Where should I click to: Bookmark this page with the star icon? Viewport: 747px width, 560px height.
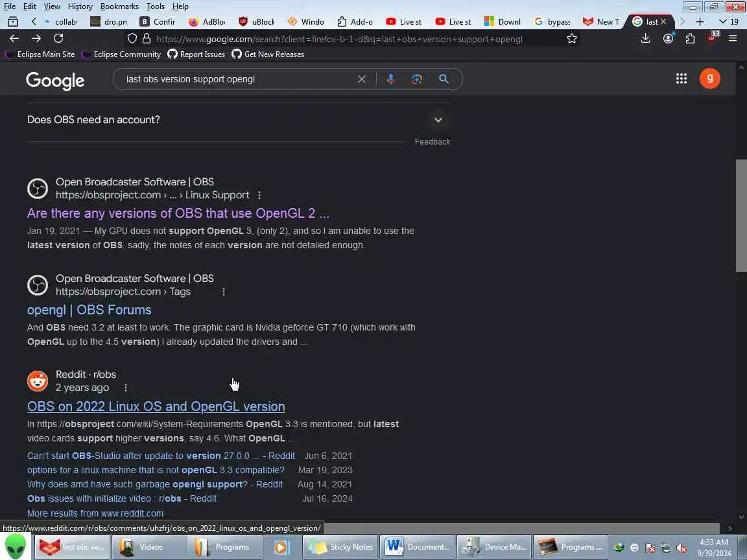click(572, 39)
